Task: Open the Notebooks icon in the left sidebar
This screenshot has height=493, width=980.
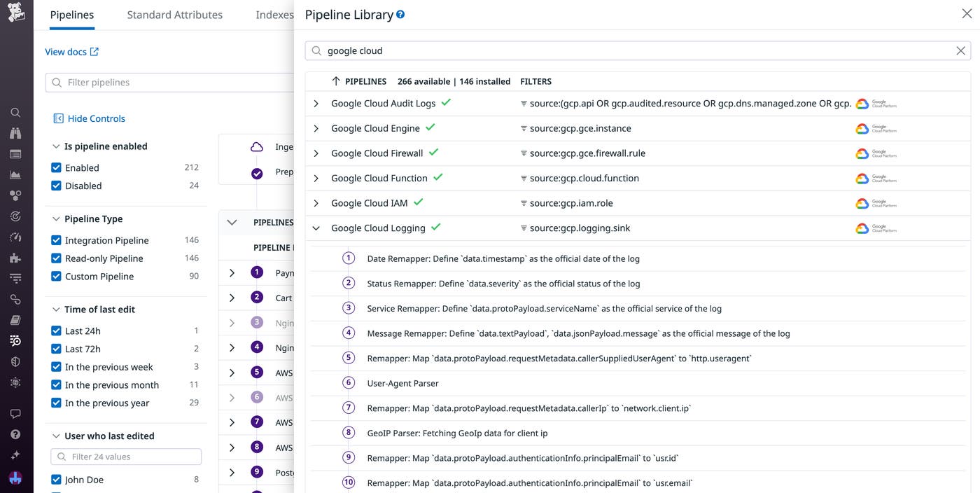Action: pos(15,319)
